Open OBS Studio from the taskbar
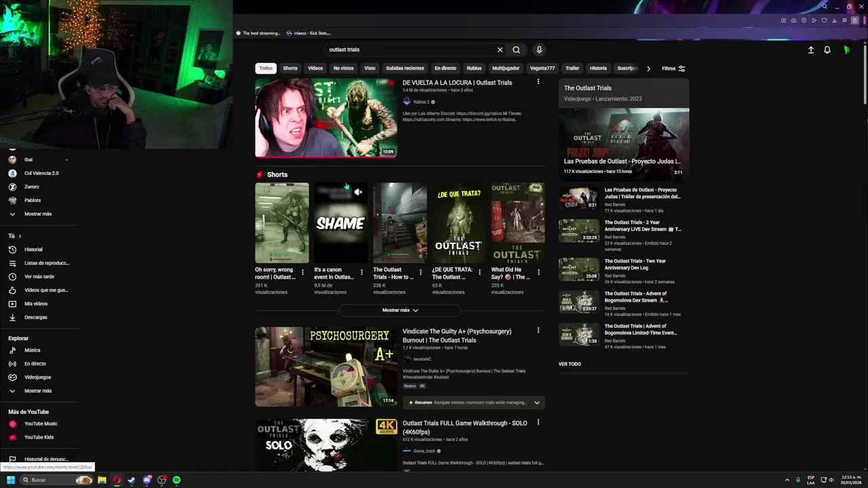The image size is (868, 488). point(162,480)
